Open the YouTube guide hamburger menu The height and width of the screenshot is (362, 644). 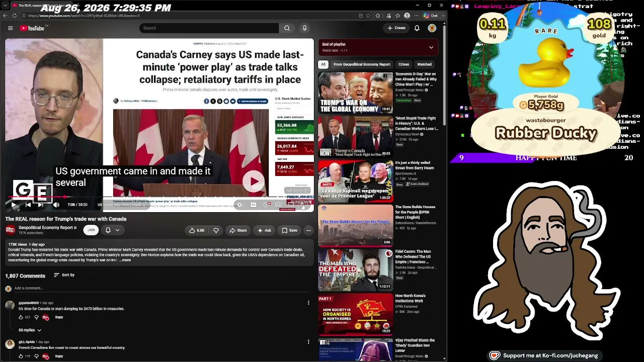pos(10,28)
